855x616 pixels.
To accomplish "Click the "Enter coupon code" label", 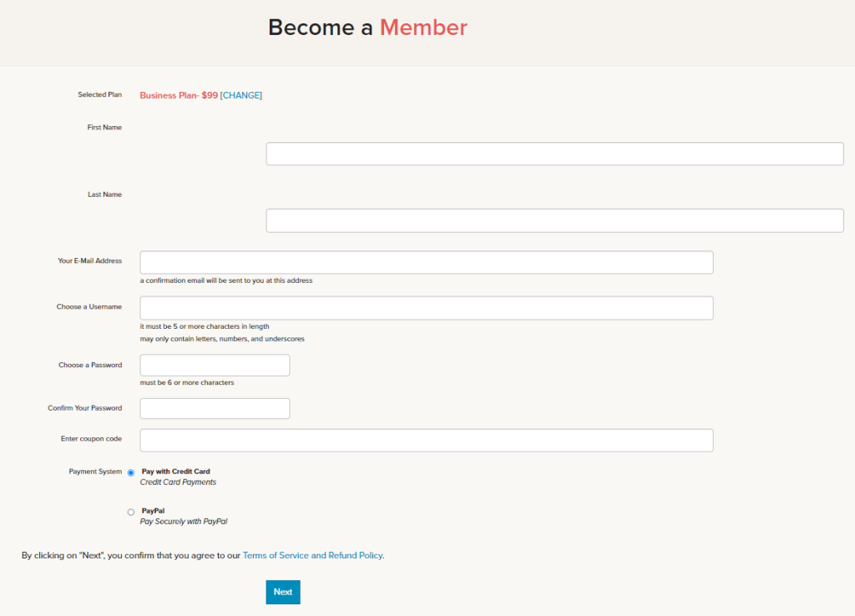I will tap(91, 438).
